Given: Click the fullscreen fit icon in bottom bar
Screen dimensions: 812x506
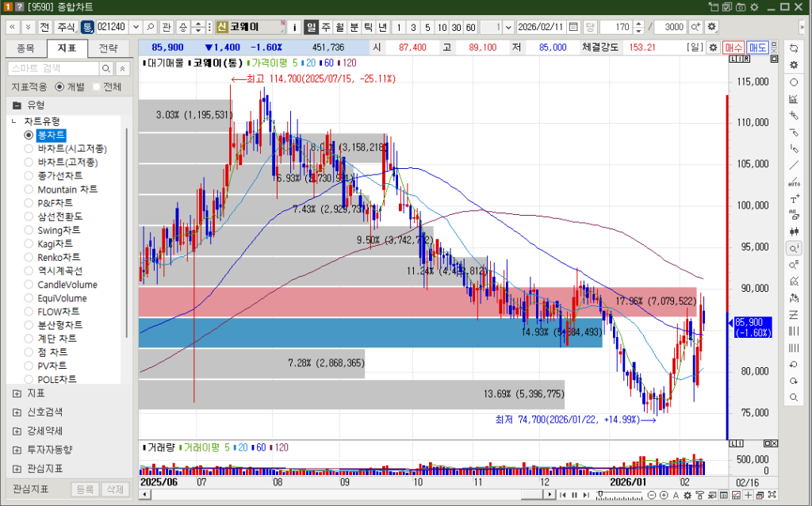Looking at the screenshot, I should coord(772,495).
